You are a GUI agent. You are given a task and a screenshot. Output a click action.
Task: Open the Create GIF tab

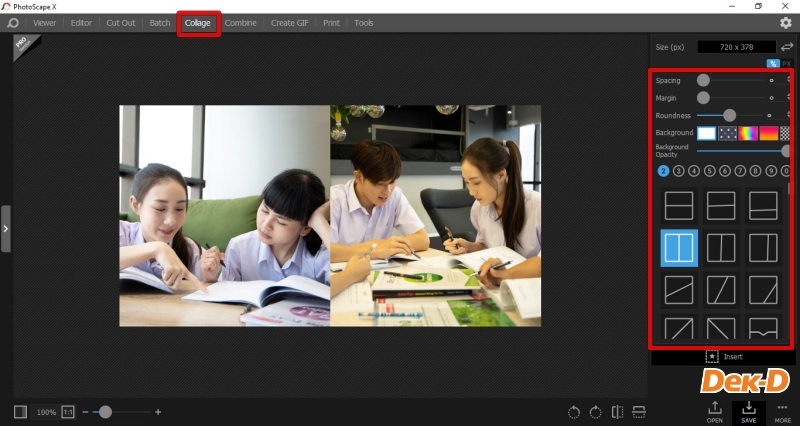click(290, 23)
